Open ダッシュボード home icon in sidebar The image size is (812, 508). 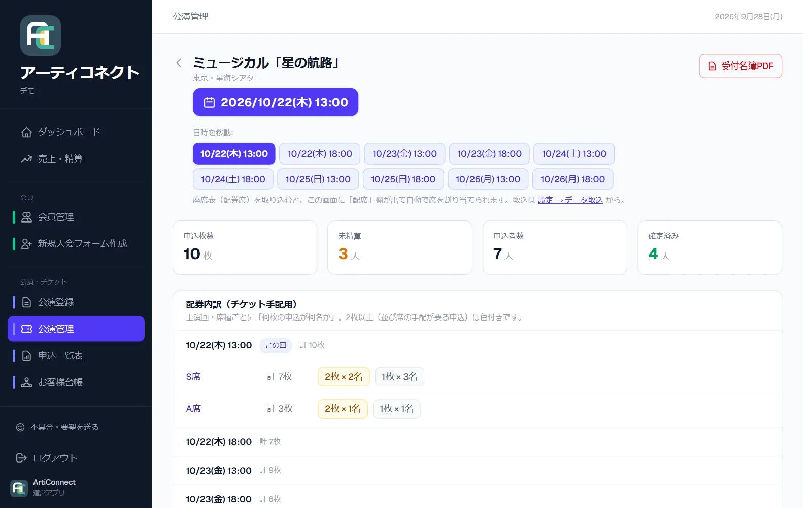coord(26,132)
